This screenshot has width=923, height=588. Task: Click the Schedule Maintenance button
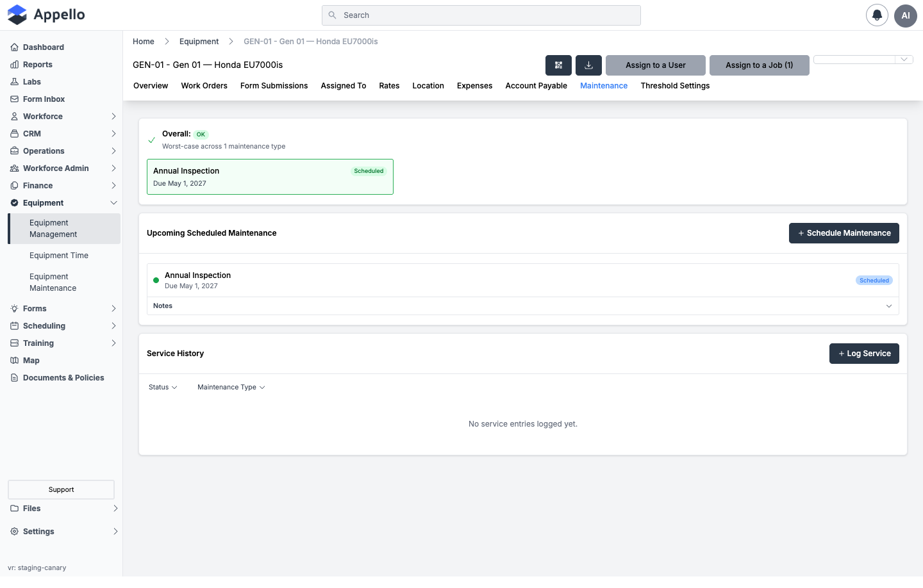coord(844,233)
